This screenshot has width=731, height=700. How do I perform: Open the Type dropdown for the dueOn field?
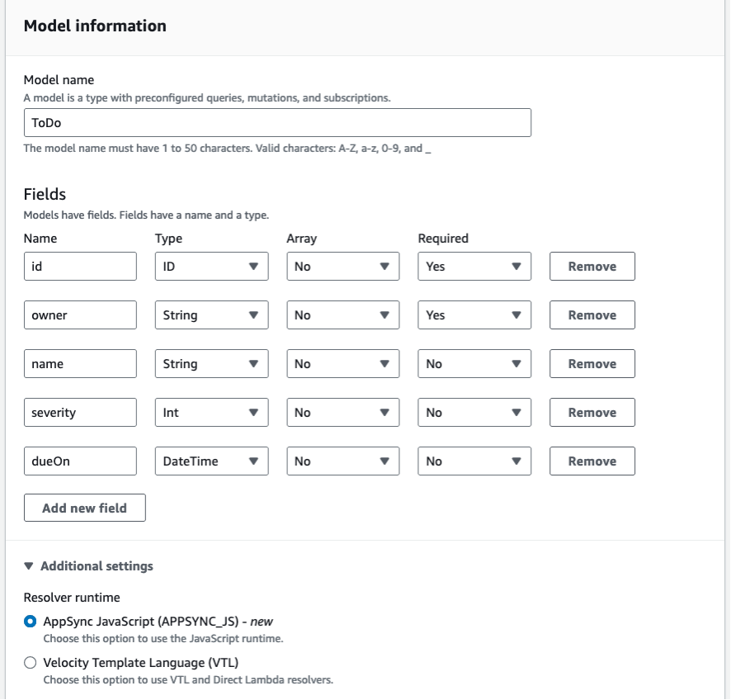coord(210,461)
